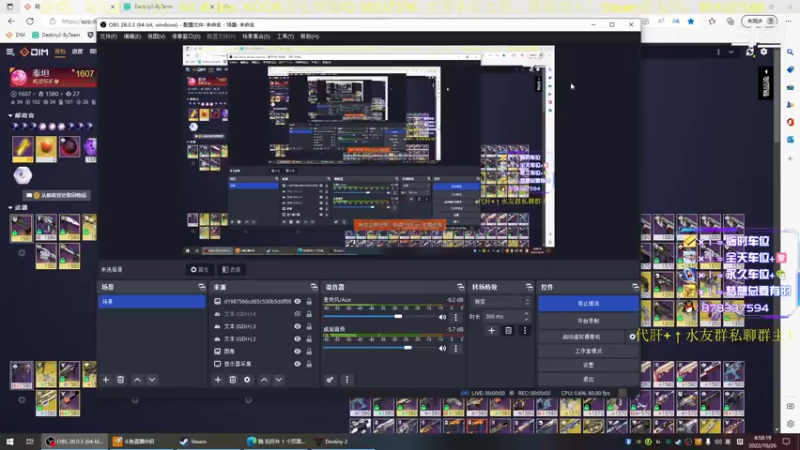
Task: Pop out the 场景 dock panel
Action: [202, 287]
